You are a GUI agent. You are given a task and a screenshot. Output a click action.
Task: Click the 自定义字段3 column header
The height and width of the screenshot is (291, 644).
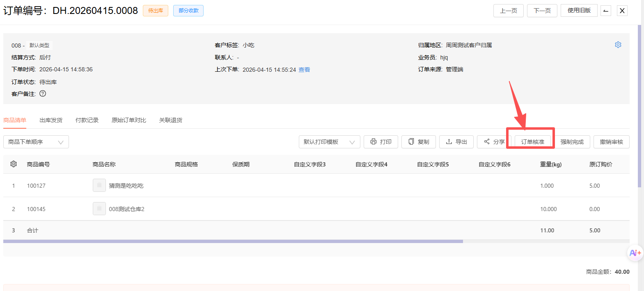click(x=310, y=164)
